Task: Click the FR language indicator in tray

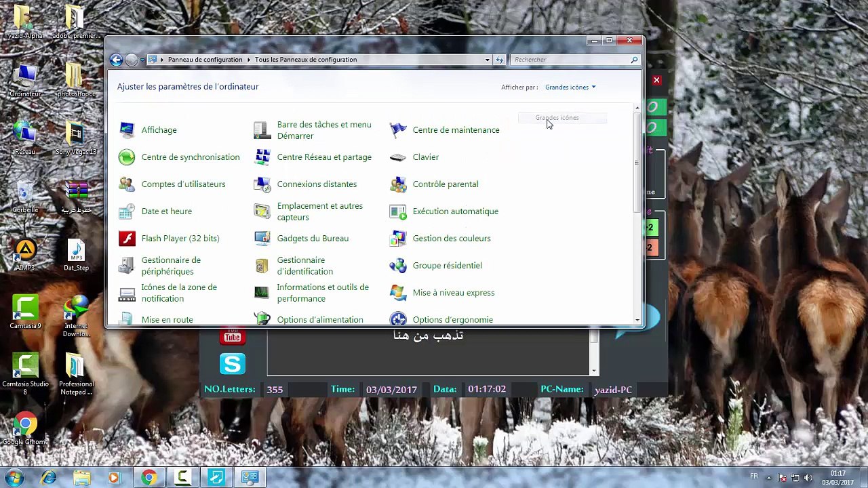Action: (x=753, y=477)
